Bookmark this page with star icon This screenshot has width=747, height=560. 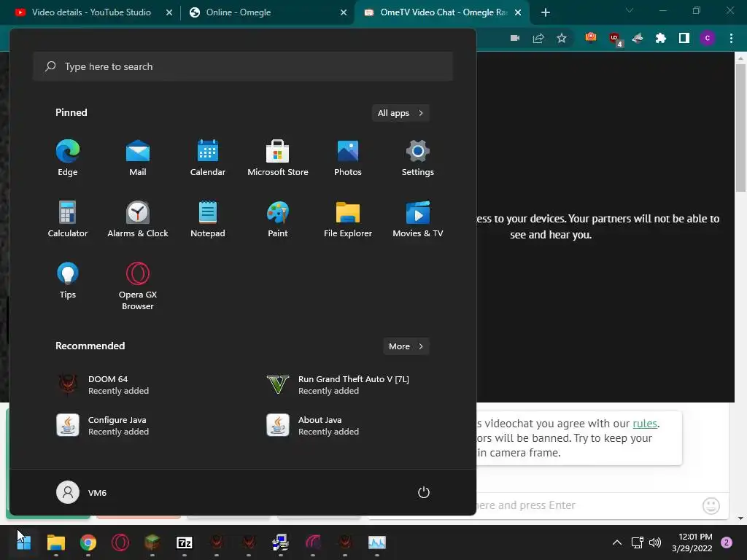562,38
